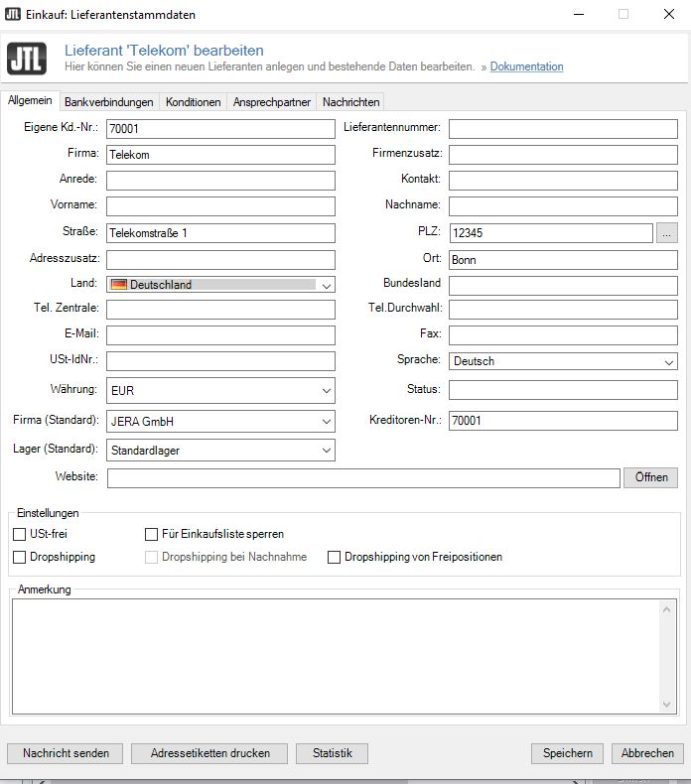
Task: Click the Eigene Kd.-Nr. field
Action: click(220, 129)
